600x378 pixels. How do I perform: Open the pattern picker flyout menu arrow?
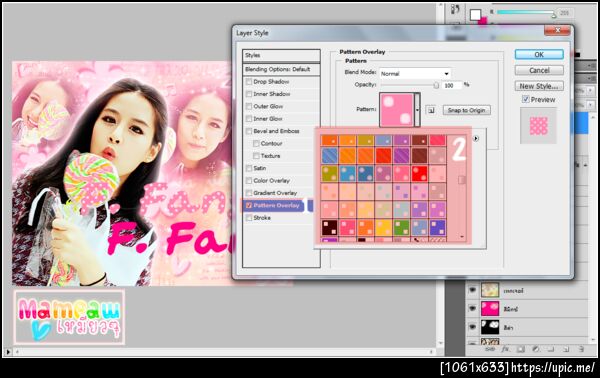tap(476, 138)
